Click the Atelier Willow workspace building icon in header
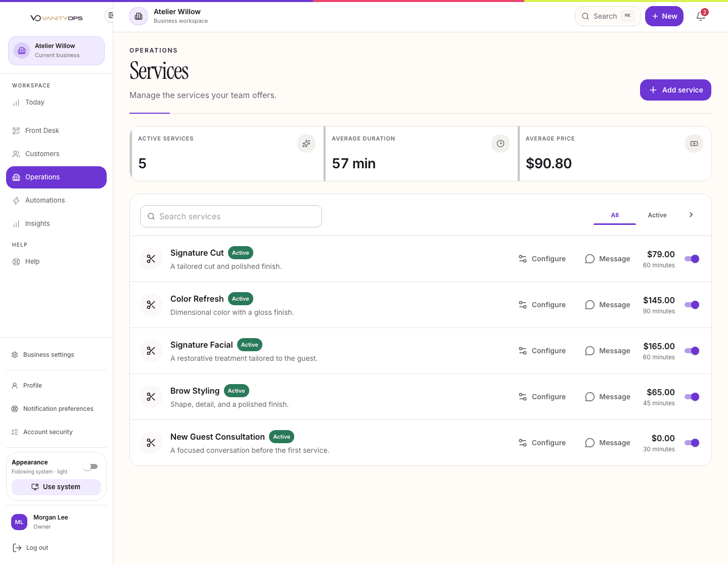 pyautogui.click(x=139, y=16)
